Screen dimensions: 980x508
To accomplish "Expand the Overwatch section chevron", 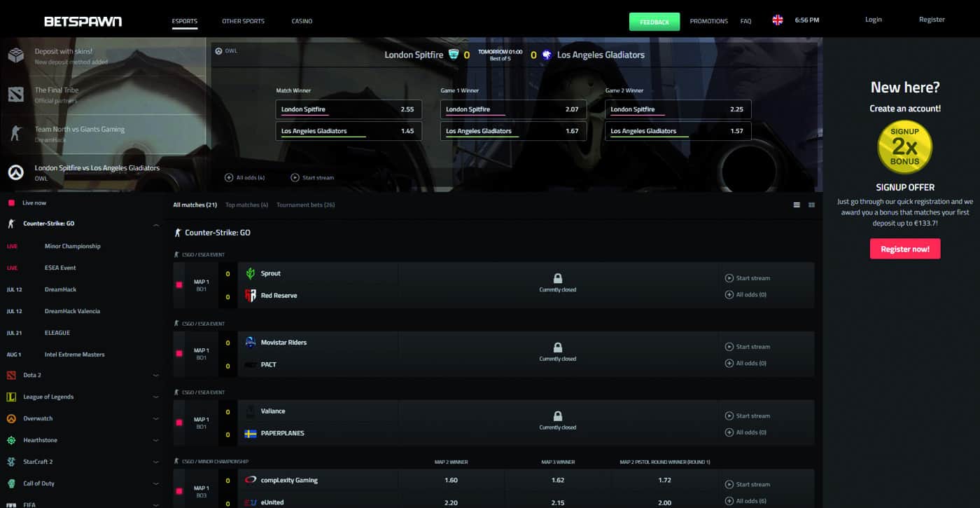I will point(155,419).
